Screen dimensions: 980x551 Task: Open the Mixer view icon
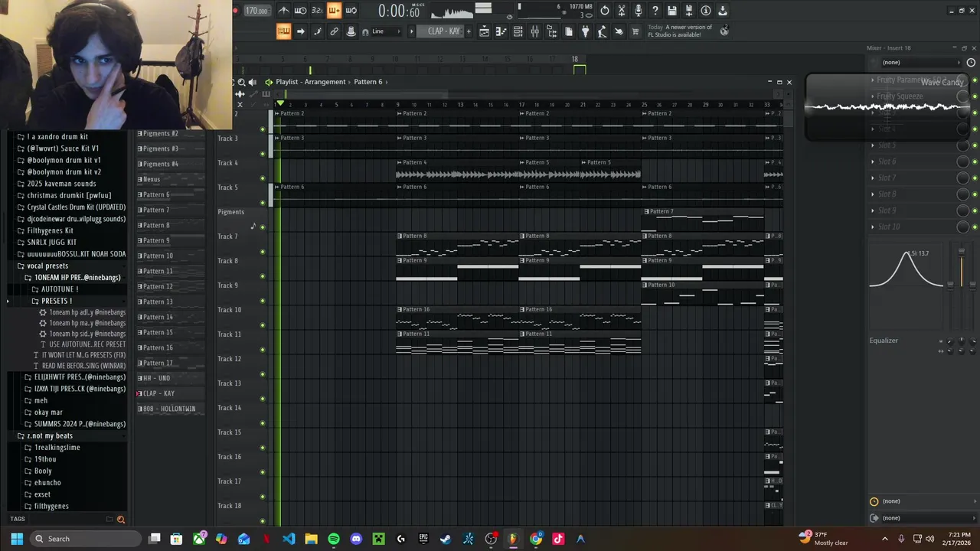(x=534, y=31)
